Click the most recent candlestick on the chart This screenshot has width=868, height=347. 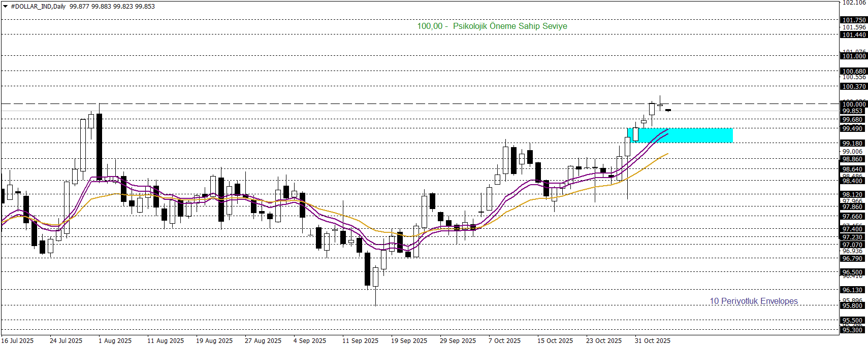[668, 110]
